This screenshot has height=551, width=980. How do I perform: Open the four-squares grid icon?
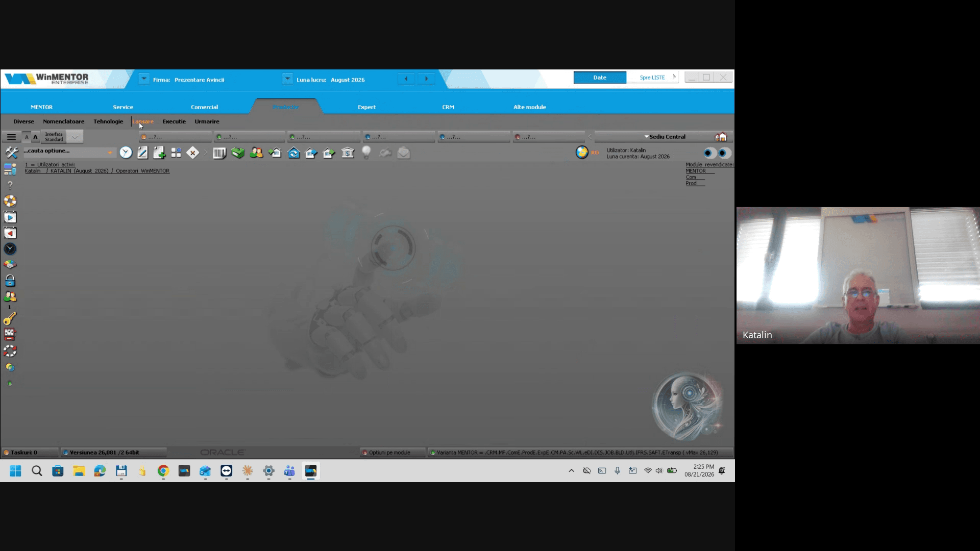pyautogui.click(x=176, y=153)
